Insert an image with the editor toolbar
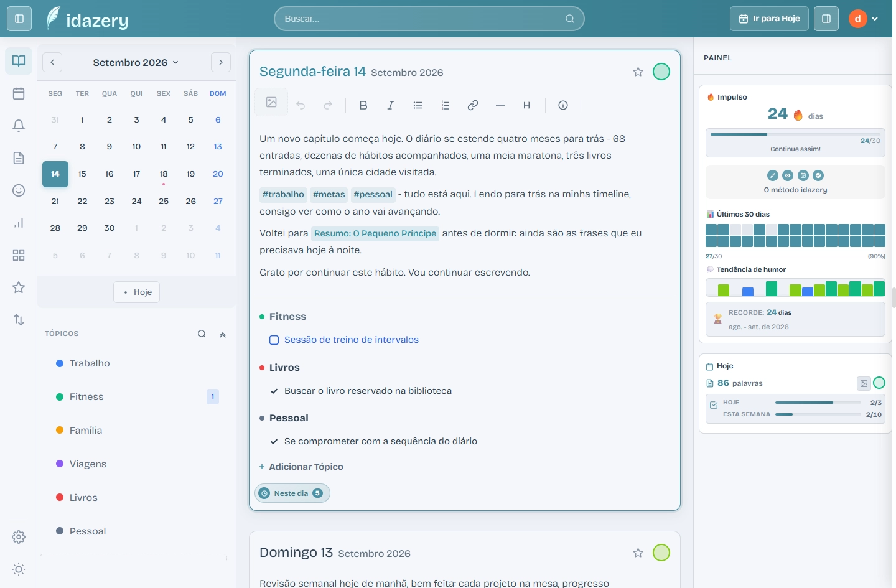This screenshot has width=896, height=588. (271, 103)
